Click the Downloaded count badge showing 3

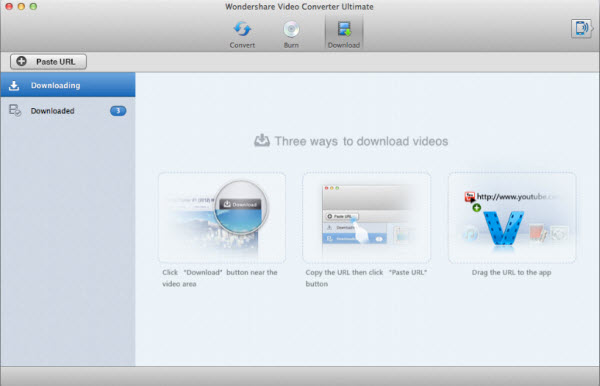pos(118,111)
